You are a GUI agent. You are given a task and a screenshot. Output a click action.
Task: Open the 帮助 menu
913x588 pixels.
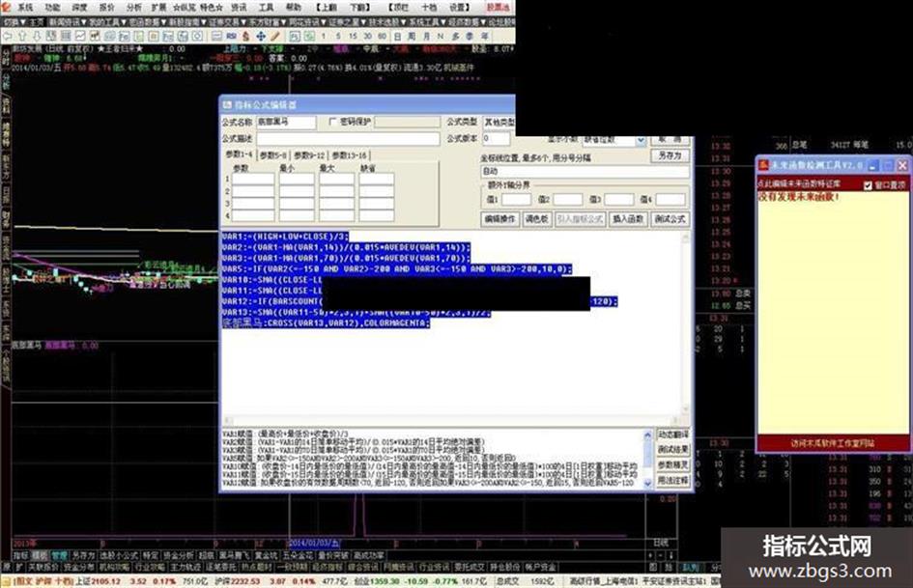293,8
